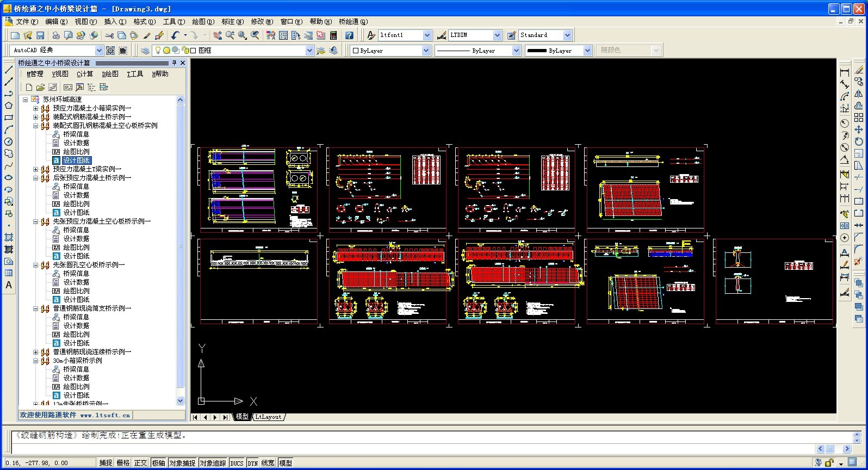Click the Pan hand icon
The image size is (868, 470).
[217, 35]
